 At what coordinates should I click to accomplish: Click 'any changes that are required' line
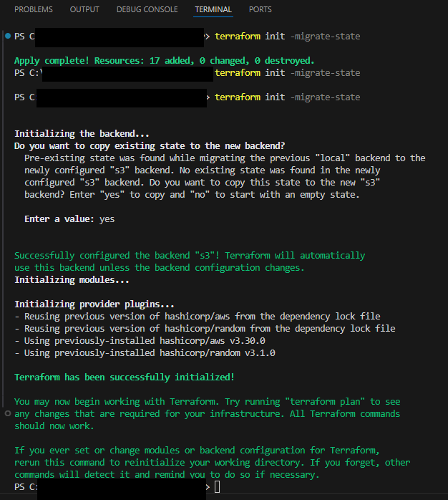[207, 414]
